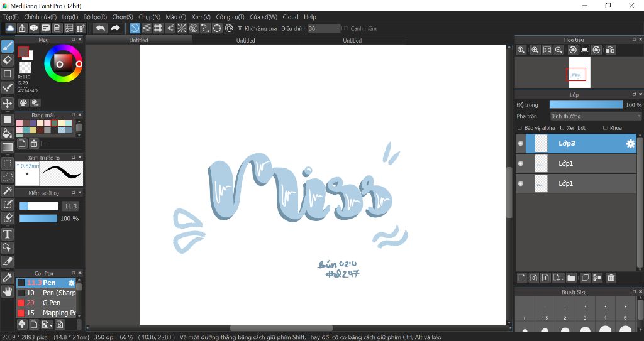Turn off snap using the circle-slash icon

tap(135, 28)
